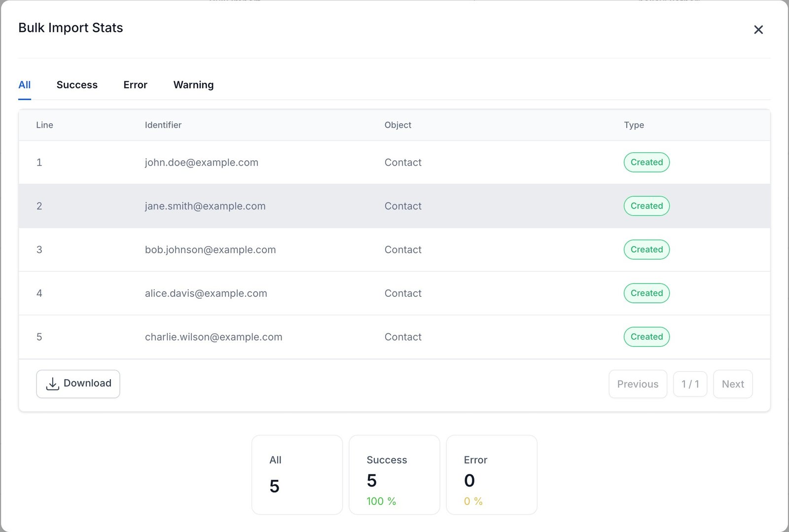Click Created badge on line 1
The height and width of the screenshot is (532, 789).
click(646, 162)
